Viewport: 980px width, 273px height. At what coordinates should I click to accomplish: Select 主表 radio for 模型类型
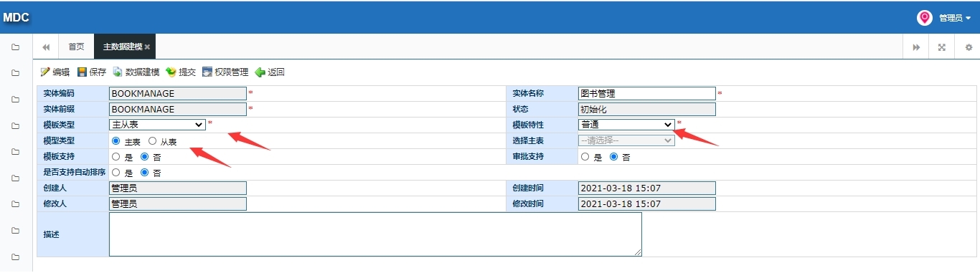116,141
